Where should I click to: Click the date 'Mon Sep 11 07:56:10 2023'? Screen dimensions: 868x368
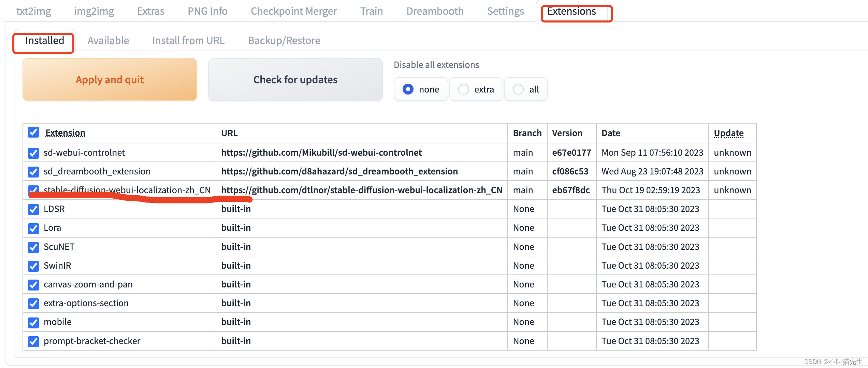pyautogui.click(x=652, y=153)
